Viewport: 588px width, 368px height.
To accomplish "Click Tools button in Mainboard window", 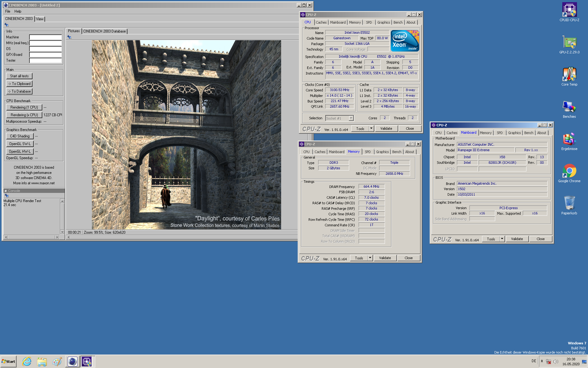I will [491, 239].
